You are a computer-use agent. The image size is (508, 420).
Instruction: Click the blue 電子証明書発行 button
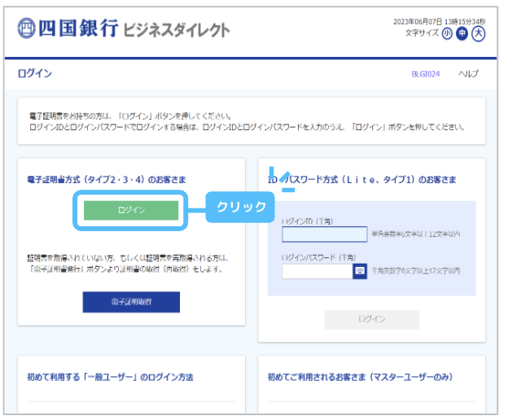(x=131, y=302)
